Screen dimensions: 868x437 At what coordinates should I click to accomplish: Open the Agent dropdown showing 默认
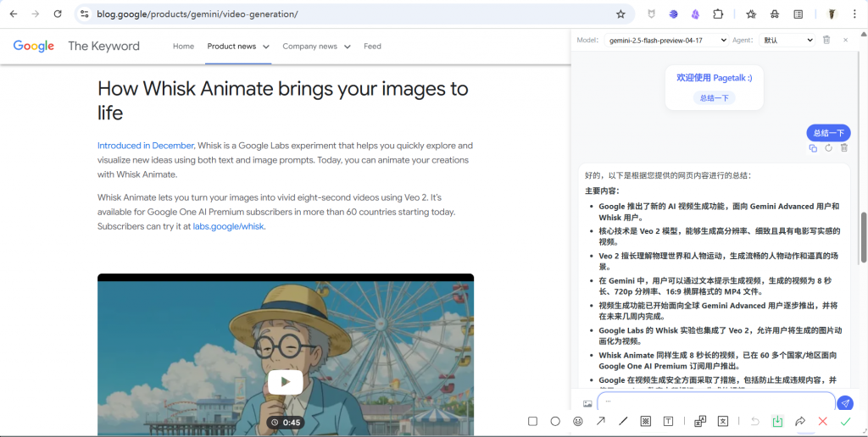[787, 41]
